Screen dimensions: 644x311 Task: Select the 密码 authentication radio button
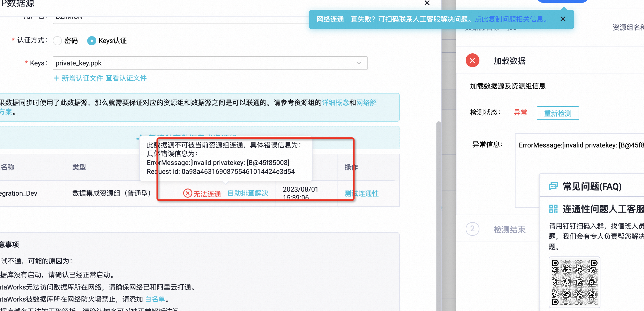pos(58,41)
